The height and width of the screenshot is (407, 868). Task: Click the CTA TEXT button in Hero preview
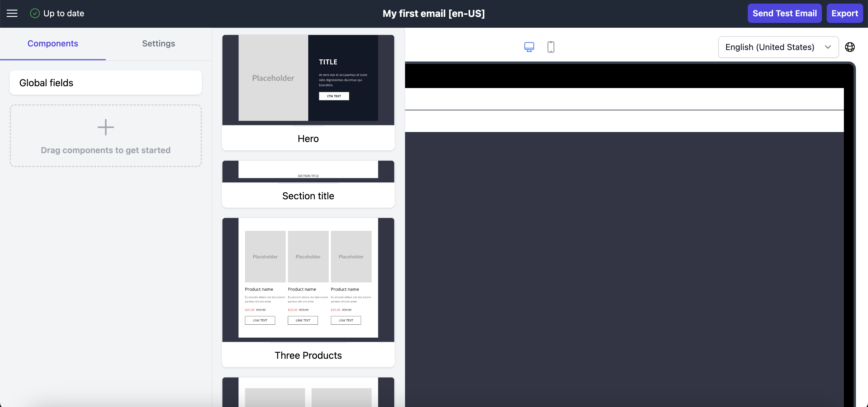click(x=334, y=96)
